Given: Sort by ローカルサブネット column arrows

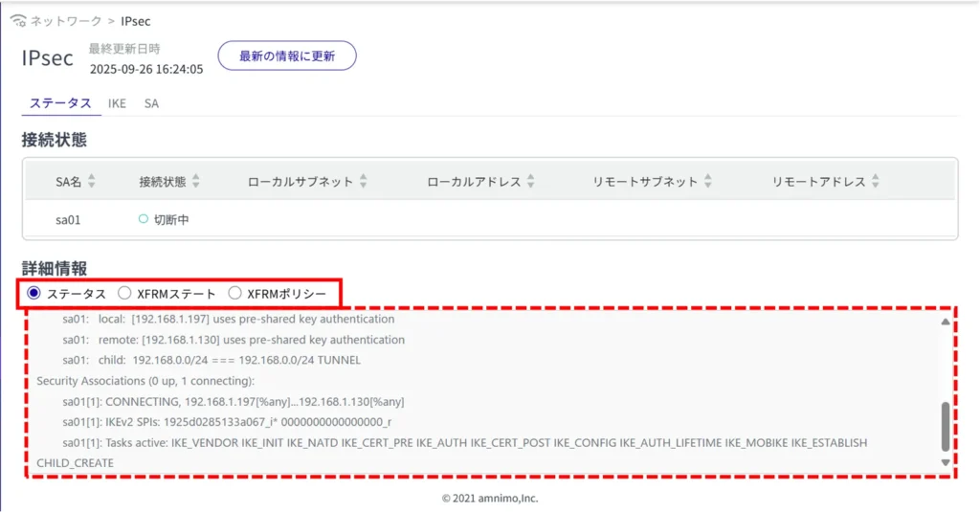Looking at the screenshot, I should coord(364,181).
